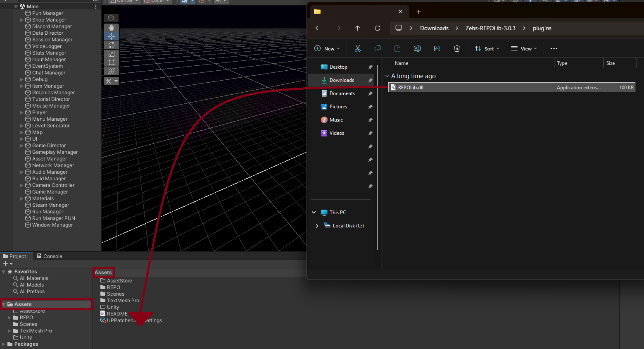644x349 pixels.
Task: Switch to the Console tab
Action: click(x=49, y=256)
